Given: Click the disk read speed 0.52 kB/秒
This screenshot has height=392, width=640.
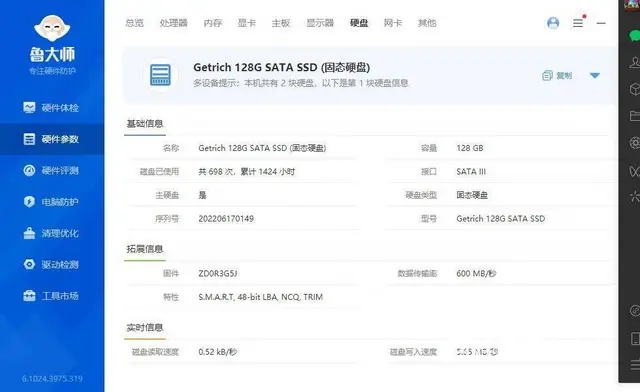Looking at the screenshot, I should [x=218, y=352].
